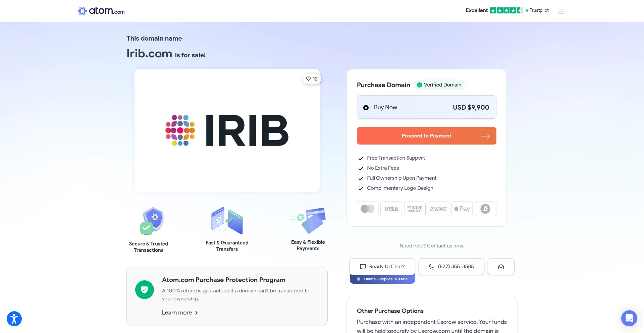644x333 pixels.
Task: Click the AMEX payment icon
Action: [438, 209]
